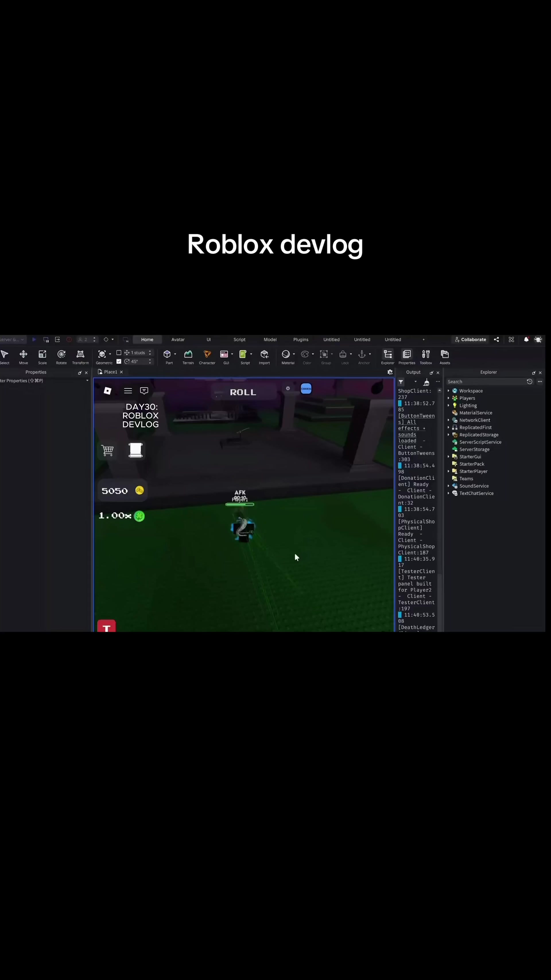This screenshot has width=551, height=980.
Task: Expand the ReplicatedStorage node
Action: 448,435
